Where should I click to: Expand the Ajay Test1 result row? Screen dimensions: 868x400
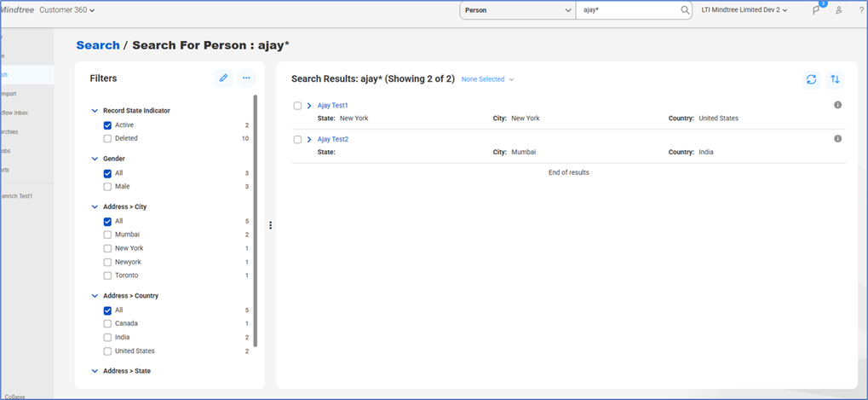click(x=309, y=106)
